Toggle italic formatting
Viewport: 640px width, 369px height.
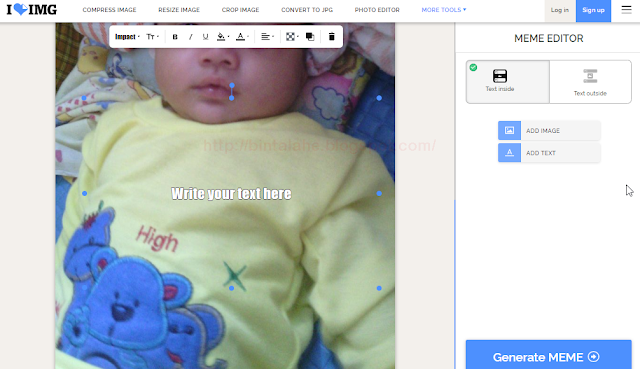pos(190,37)
